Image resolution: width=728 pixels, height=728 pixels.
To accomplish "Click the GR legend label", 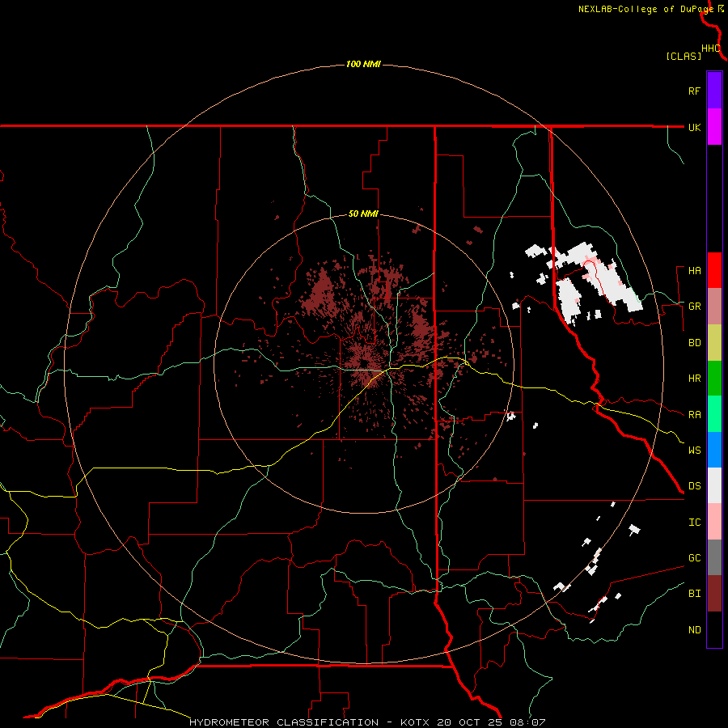I will [x=694, y=307].
